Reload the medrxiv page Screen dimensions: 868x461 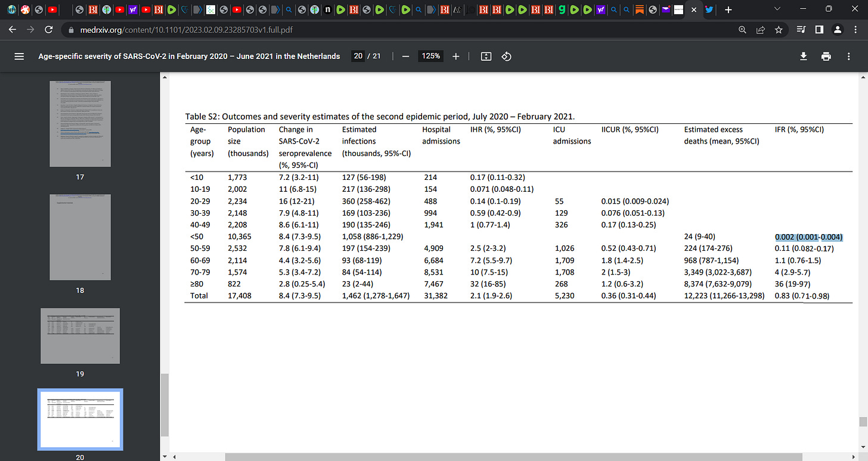(49, 29)
